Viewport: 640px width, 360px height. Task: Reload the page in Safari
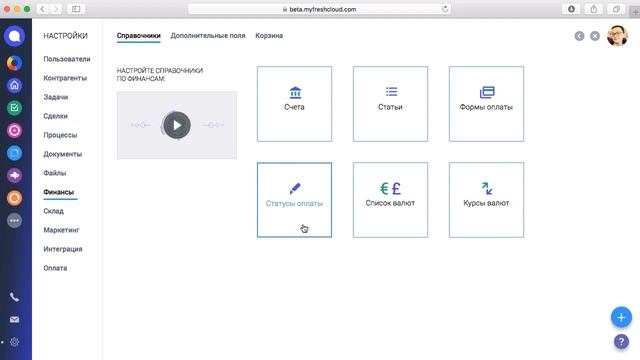(x=445, y=9)
